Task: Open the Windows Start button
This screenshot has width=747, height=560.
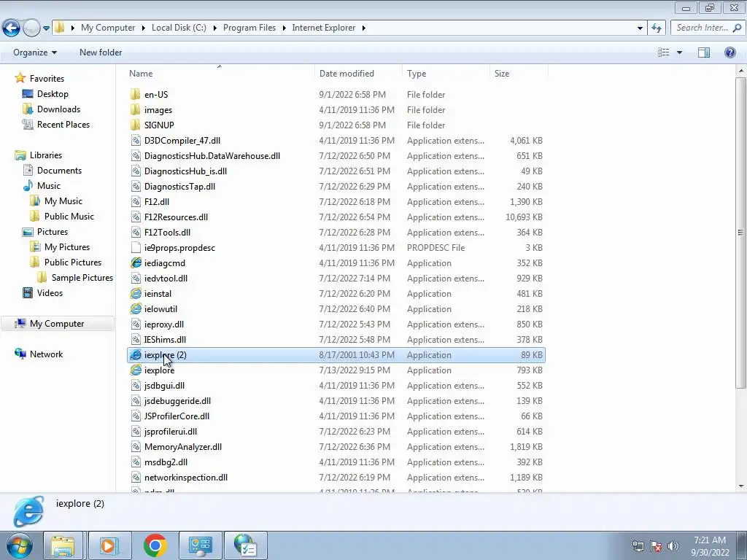Action: [x=19, y=545]
